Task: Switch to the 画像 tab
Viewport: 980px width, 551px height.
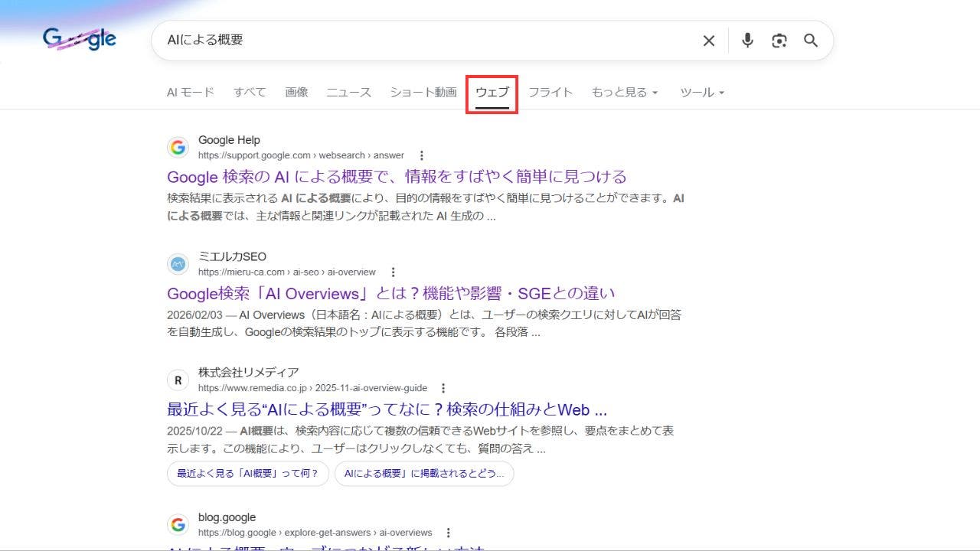Action: tap(297, 92)
